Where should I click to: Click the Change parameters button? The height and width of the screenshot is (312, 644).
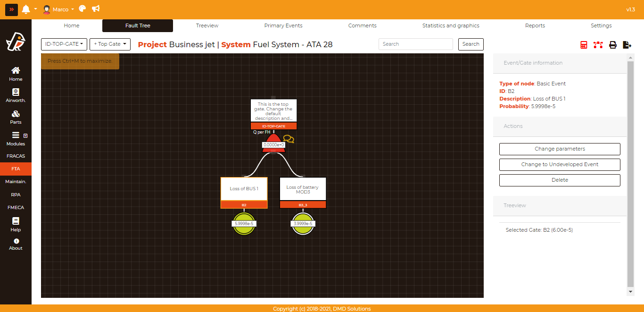point(560,149)
